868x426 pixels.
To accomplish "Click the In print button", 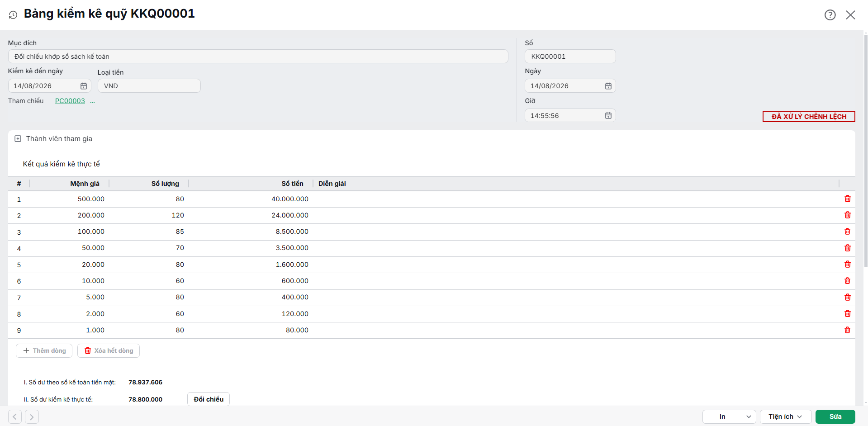I will (x=722, y=417).
